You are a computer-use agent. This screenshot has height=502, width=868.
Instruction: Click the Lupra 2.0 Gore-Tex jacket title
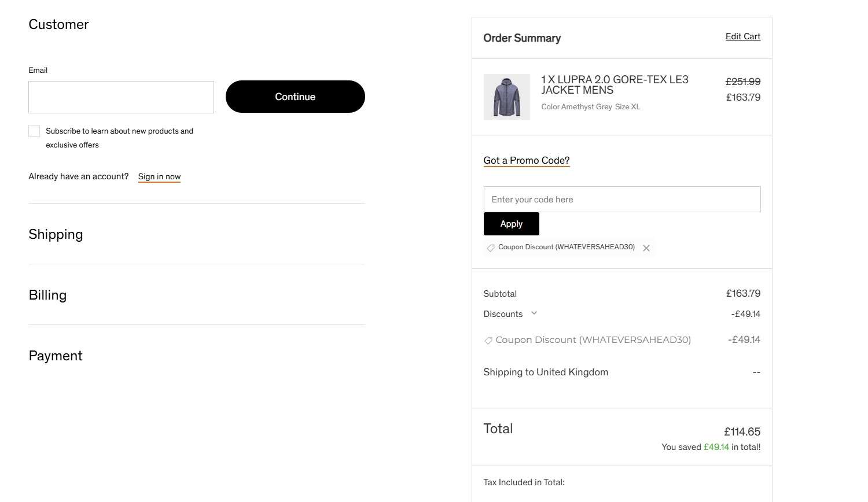click(614, 84)
